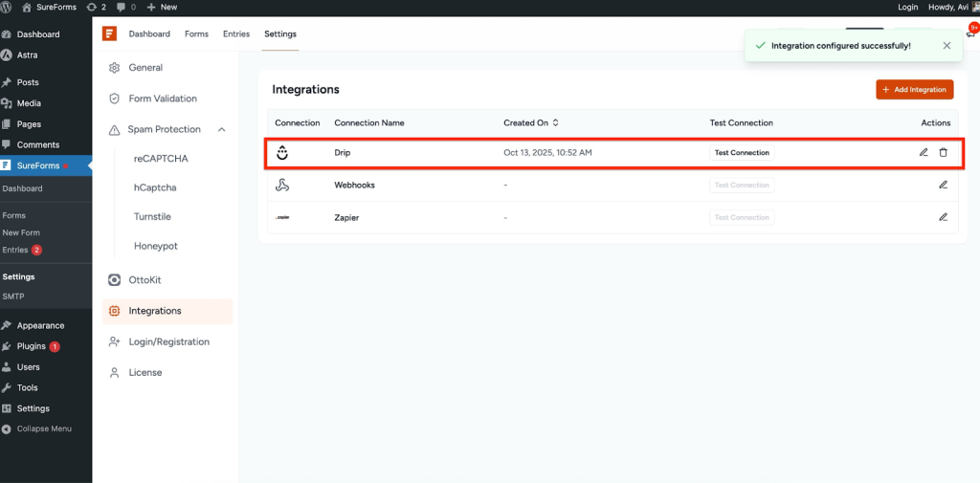Viewport: 980px width, 483px height.
Task: Click the Drip smiley logo icon
Action: coord(282,153)
